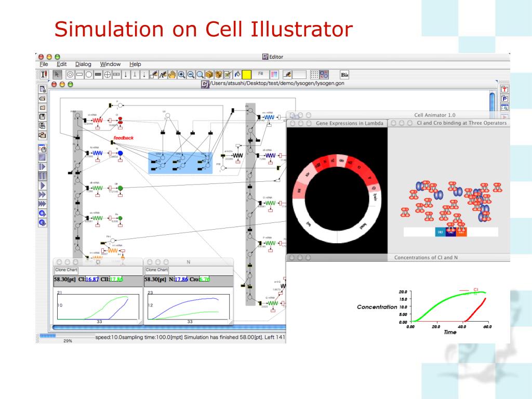The image size is (532, 399).
Task: Click the first package box icon
Action: 209,75
